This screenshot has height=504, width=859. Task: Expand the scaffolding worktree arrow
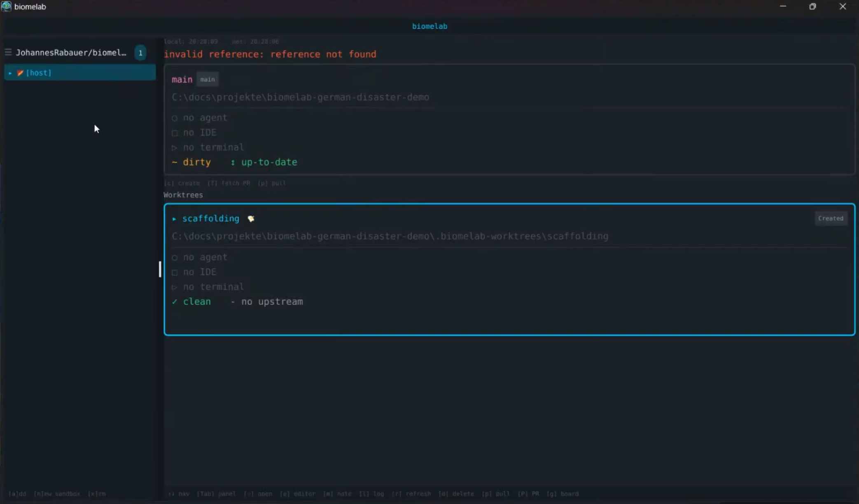coord(174,219)
